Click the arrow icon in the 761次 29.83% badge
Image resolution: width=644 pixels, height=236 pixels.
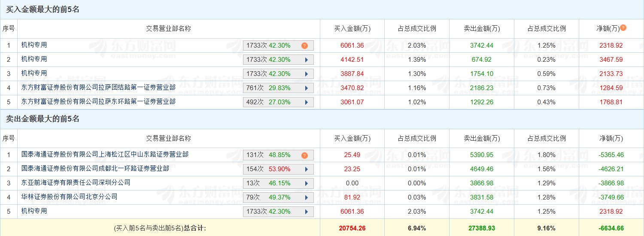tap(307, 88)
